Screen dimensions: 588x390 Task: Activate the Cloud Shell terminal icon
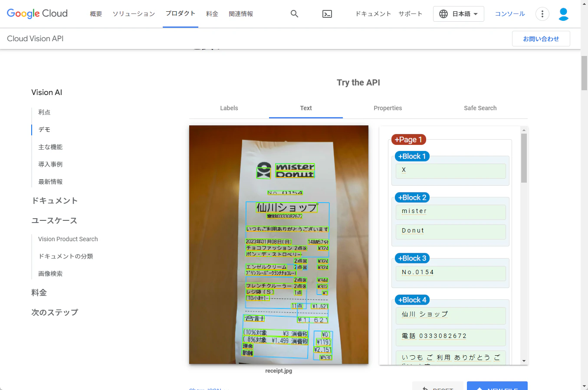(327, 14)
